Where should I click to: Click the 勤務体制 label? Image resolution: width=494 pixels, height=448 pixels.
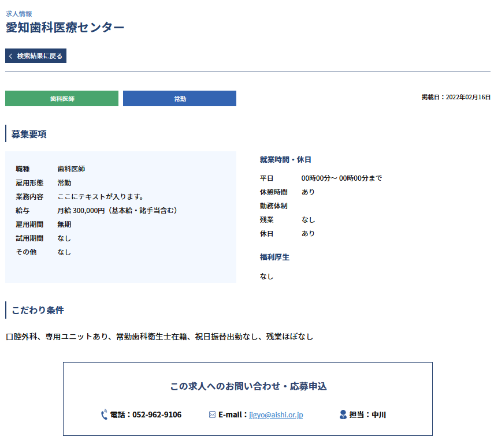274,206
